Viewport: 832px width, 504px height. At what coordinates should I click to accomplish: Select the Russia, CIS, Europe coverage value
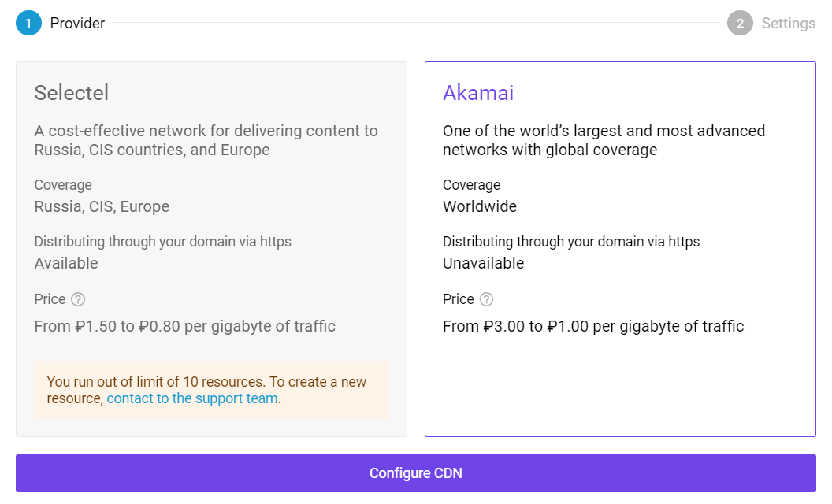(x=102, y=206)
